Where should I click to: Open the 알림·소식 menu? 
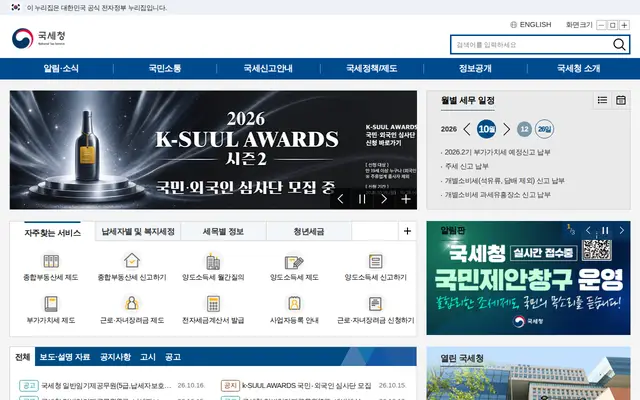(61, 68)
